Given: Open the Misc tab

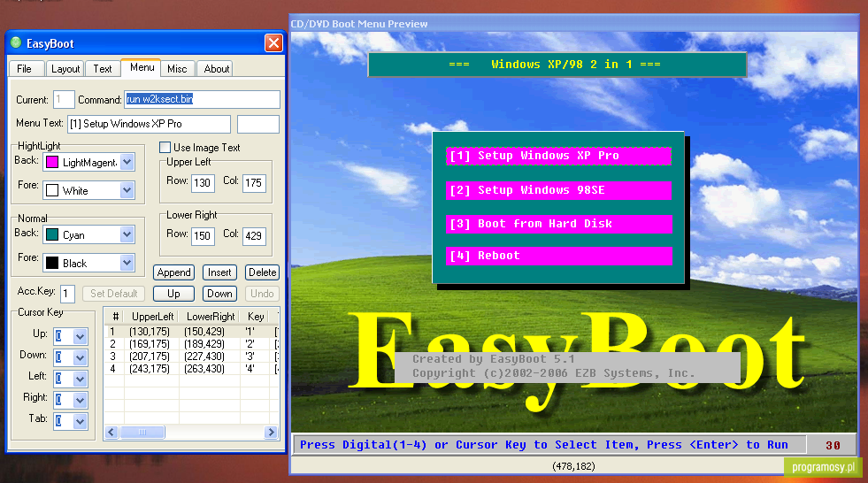Looking at the screenshot, I should tap(177, 69).
